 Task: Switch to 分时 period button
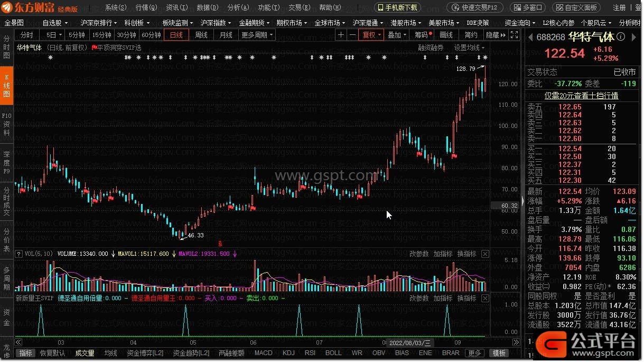27,35
